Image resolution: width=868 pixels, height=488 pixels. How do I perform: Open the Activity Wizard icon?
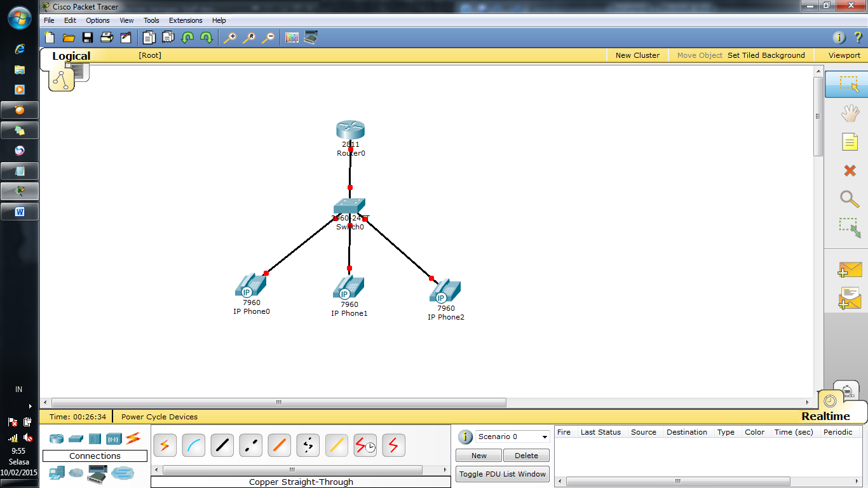[126, 37]
